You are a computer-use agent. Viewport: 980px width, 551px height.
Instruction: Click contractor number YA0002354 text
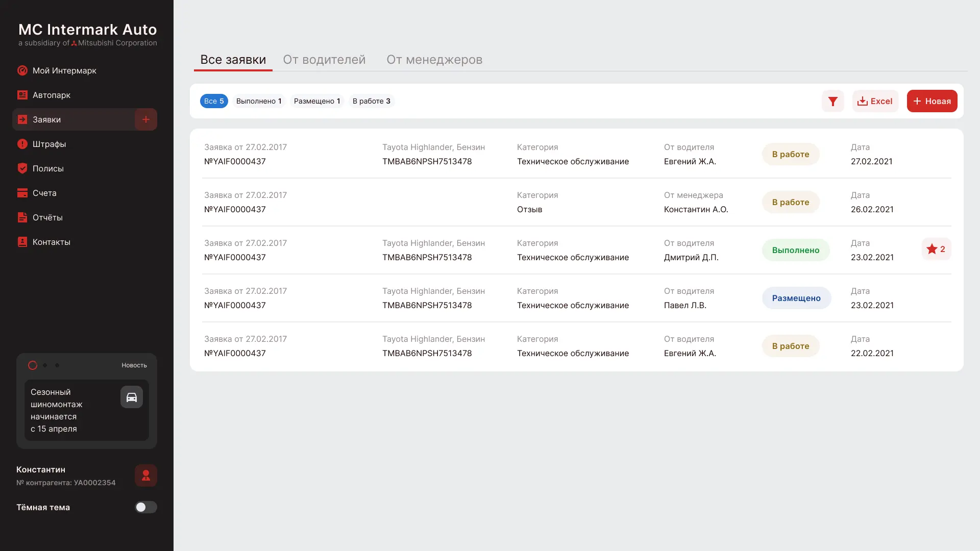point(66,483)
